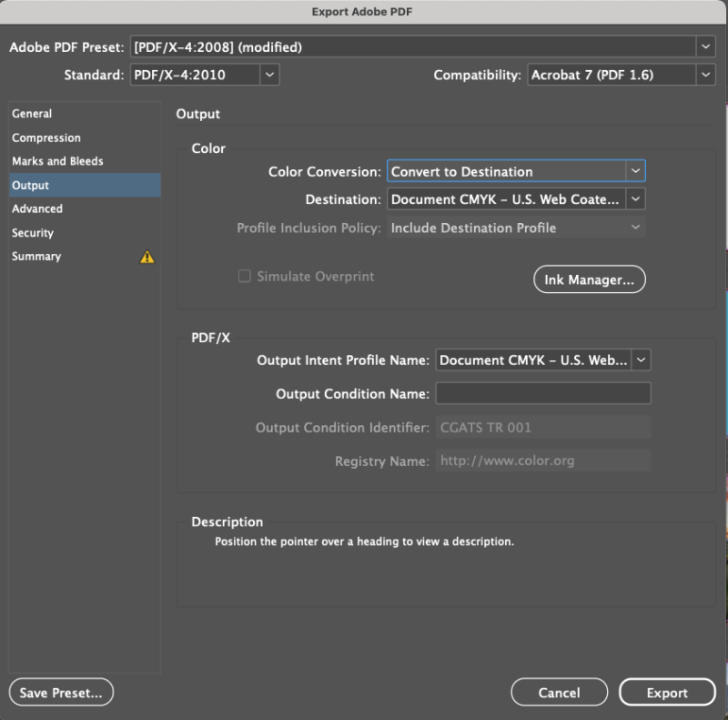
Task: Click the PDF/X group heading
Action: 211,338
